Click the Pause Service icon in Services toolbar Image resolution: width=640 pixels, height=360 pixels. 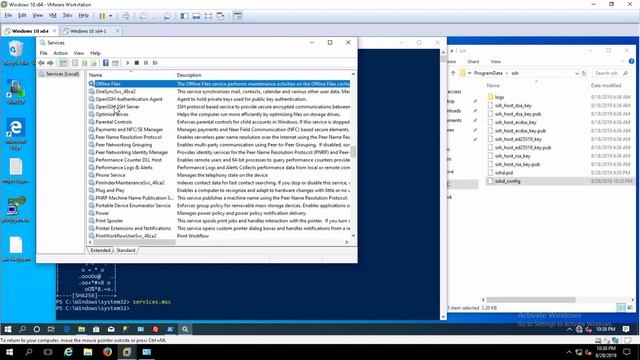(x=146, y=63)
